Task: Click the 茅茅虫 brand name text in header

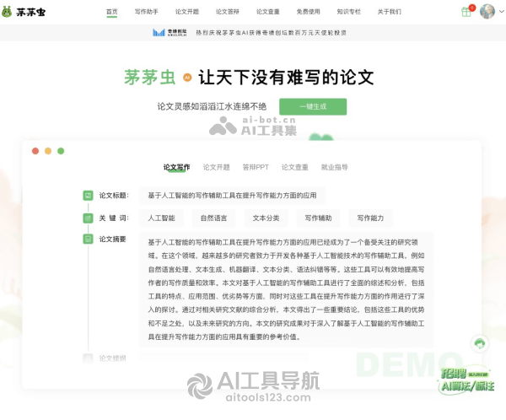Action: coord(31,12)
